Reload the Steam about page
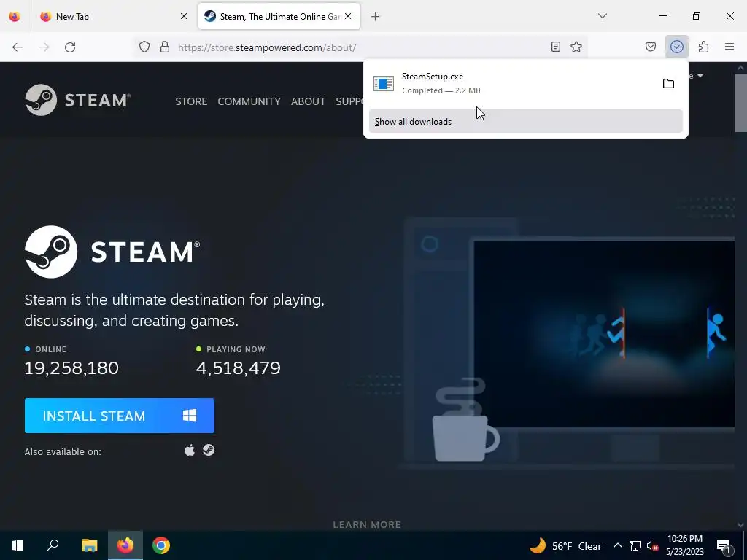The width and height of the screenshot is (747, 560). click(x=70, y=47)
